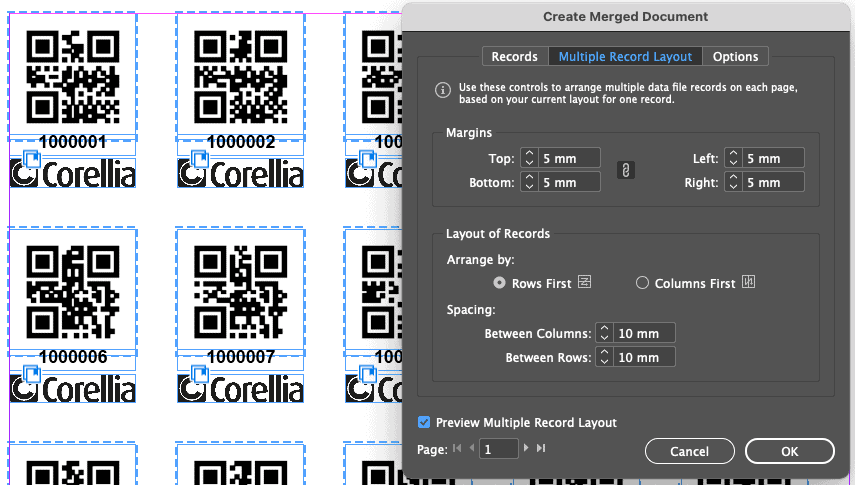
Task: Click the Right margin stepper arrows
Action: point(733,182)
